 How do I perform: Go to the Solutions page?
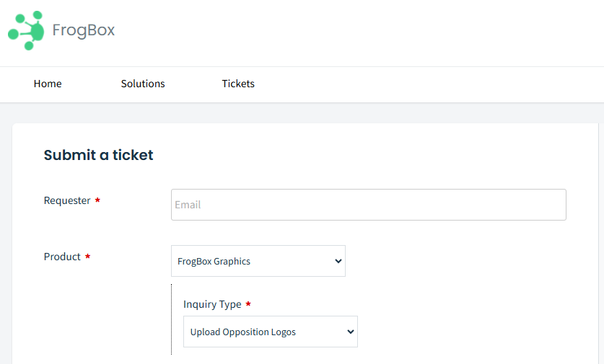(x=143, y=84)
